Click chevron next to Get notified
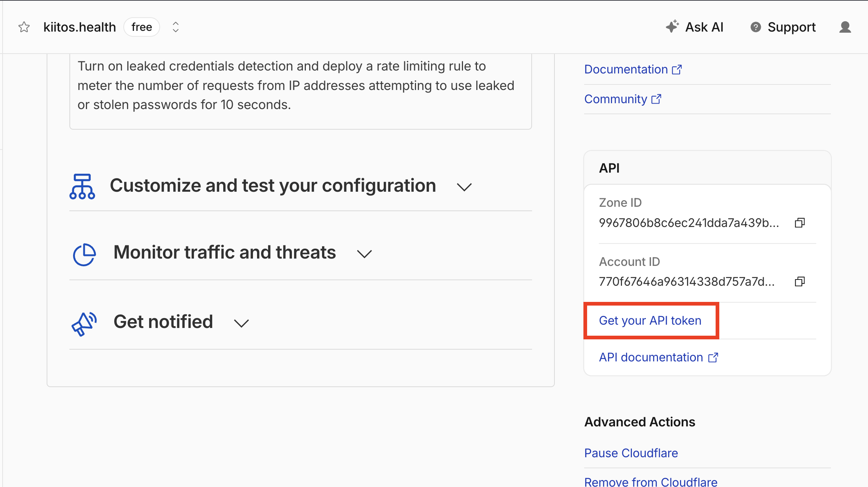The image size is (868, 487). [x=241, y=324]
